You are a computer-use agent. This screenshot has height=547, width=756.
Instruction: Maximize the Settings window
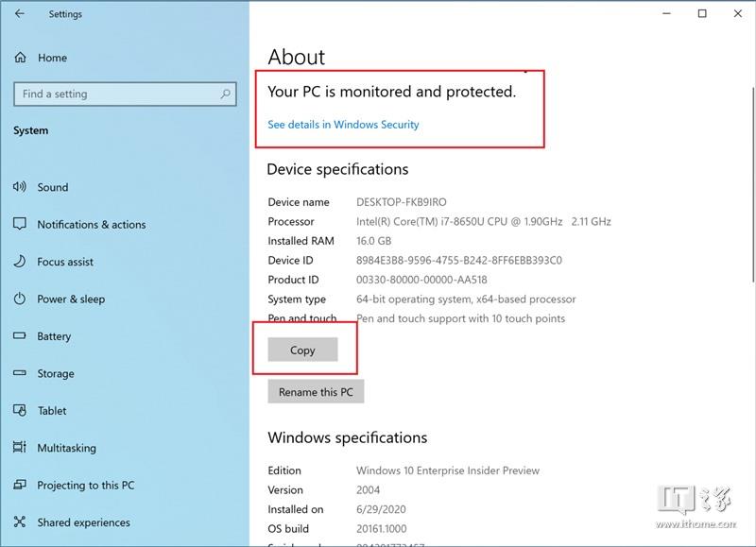[702, 13]
